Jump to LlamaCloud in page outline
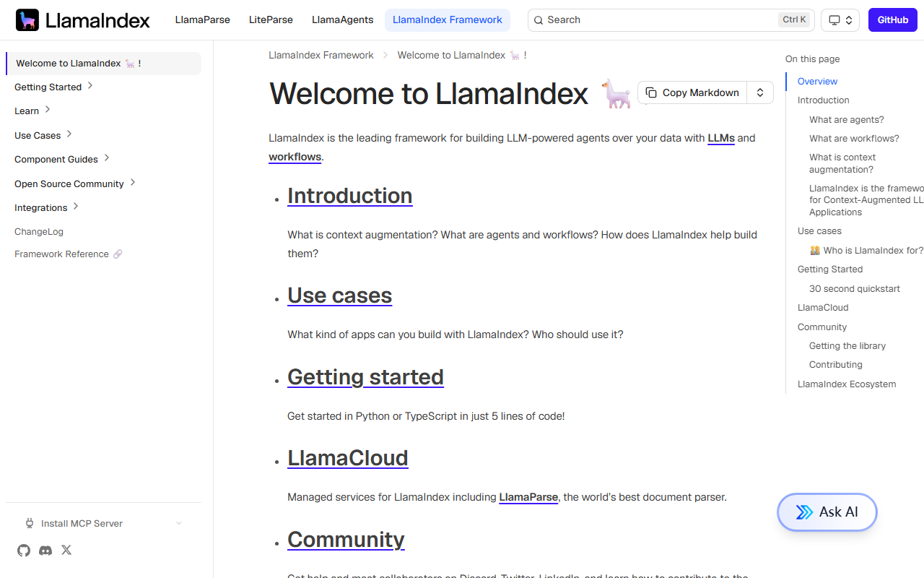The height and width of the screenshot is (578, 924). point(823,308)
